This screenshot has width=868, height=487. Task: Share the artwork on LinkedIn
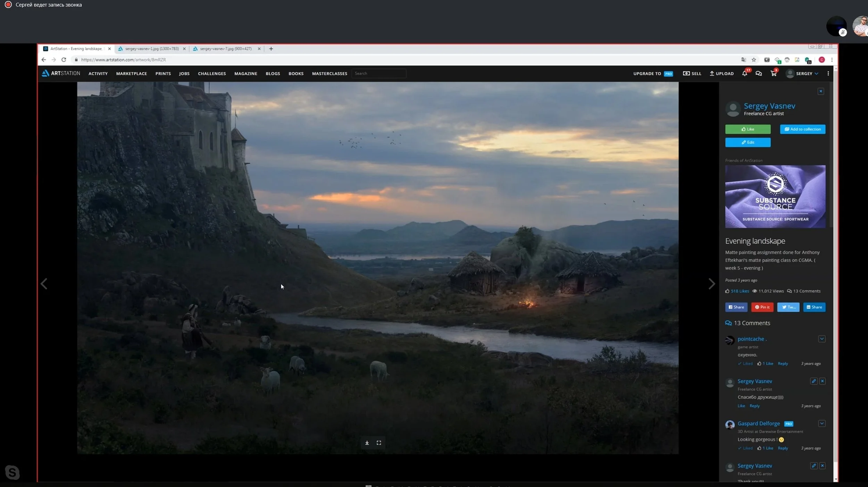[x=815, y=307]
